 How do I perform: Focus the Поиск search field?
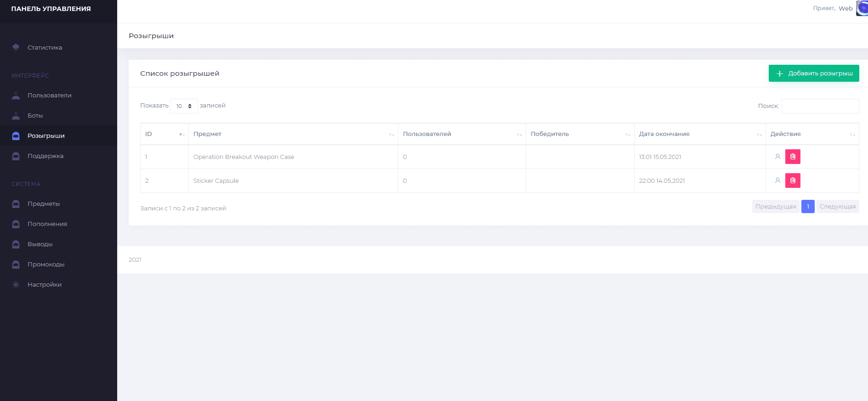point(820,106)
